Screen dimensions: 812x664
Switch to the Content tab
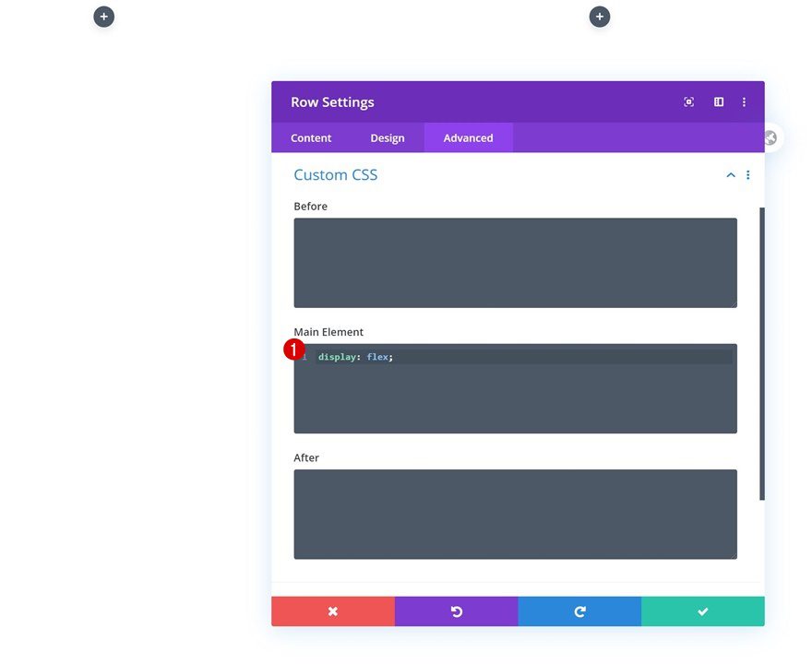click(310, 137)
